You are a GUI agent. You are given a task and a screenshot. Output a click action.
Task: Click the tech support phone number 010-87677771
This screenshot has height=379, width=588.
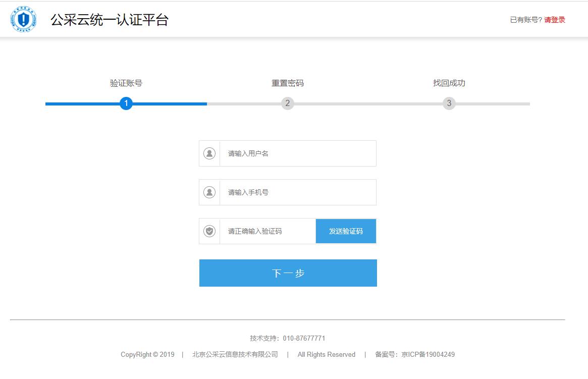(x=304, y=338)
